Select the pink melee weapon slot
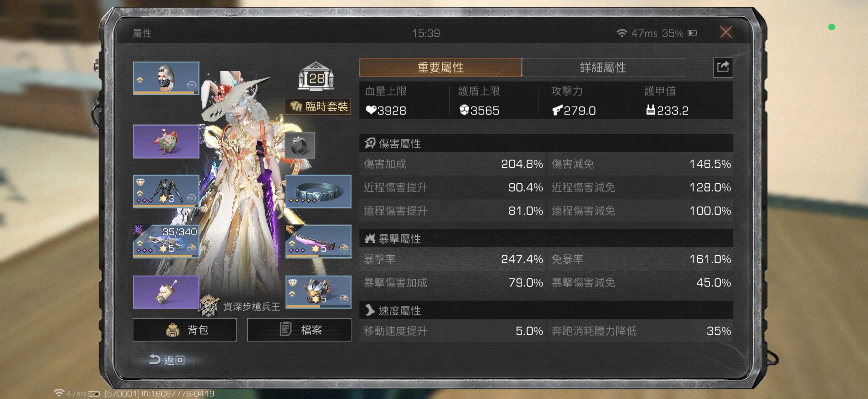Image resolution: width=868 pixels, height=399 pixels. 319,241
